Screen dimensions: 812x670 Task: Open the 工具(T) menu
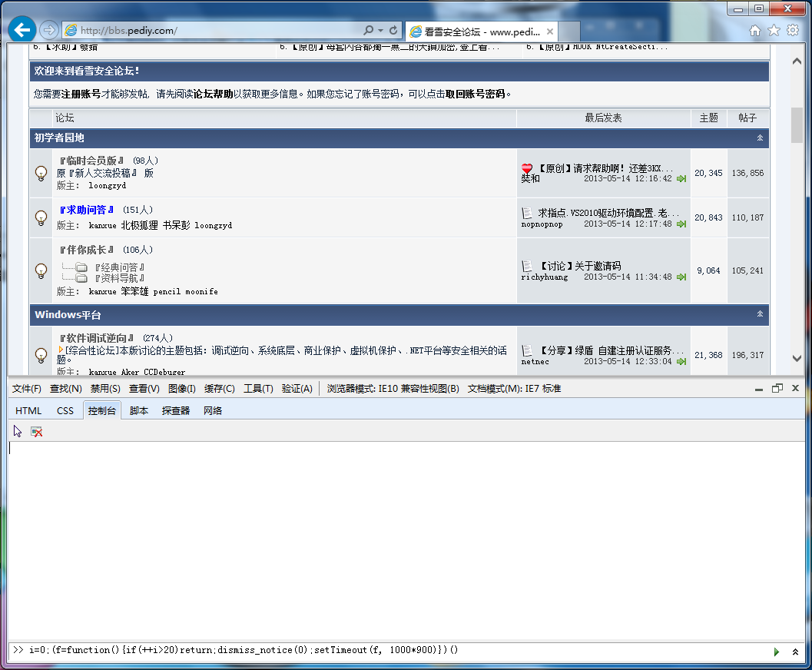[x=258, y=388]
